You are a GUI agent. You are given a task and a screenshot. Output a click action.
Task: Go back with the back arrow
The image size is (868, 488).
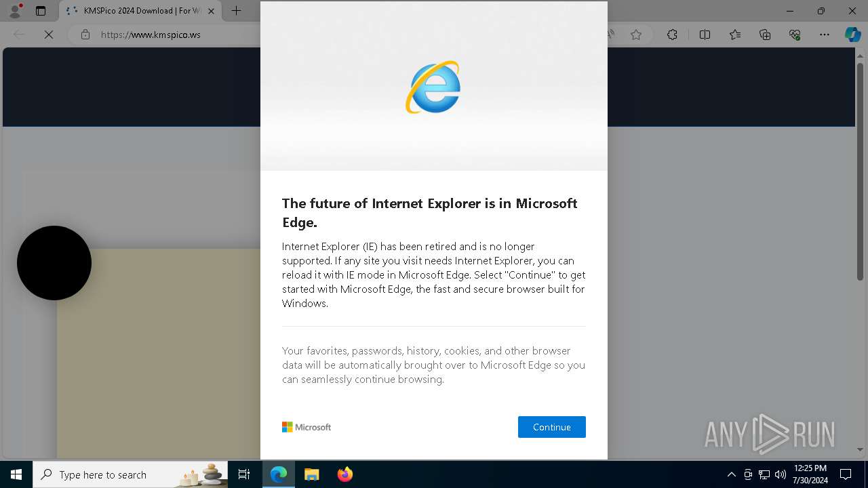pyautogui.click(x=19, y=35)
